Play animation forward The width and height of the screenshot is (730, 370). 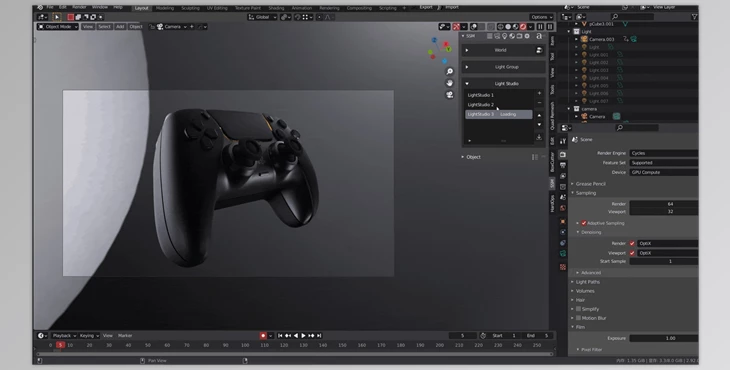click(x=303, y=336)
